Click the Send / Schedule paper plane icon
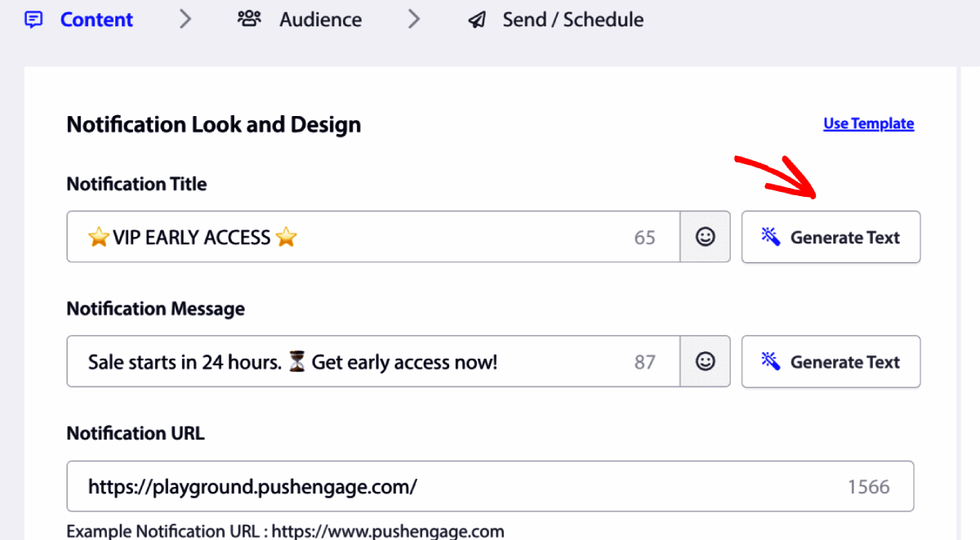The height and width of the screenshot is (540, 980). (477, 20)
